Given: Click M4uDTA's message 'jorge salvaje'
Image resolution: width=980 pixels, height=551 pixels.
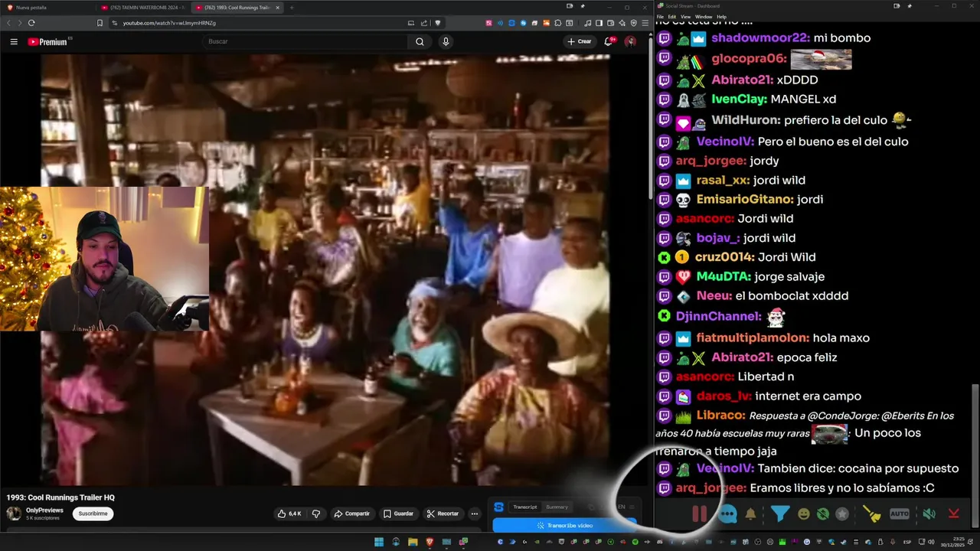Looking at the screenshot, I should click(x=789, y=276).
